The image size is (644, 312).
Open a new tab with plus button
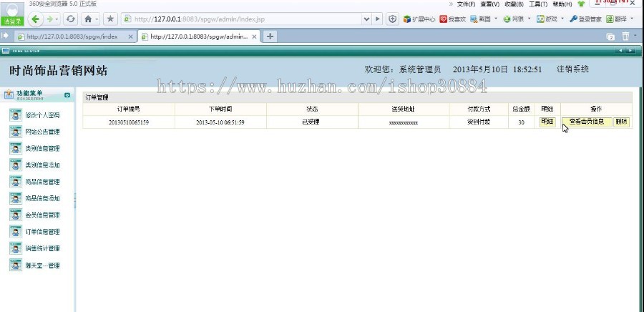(x=270, y=36)
